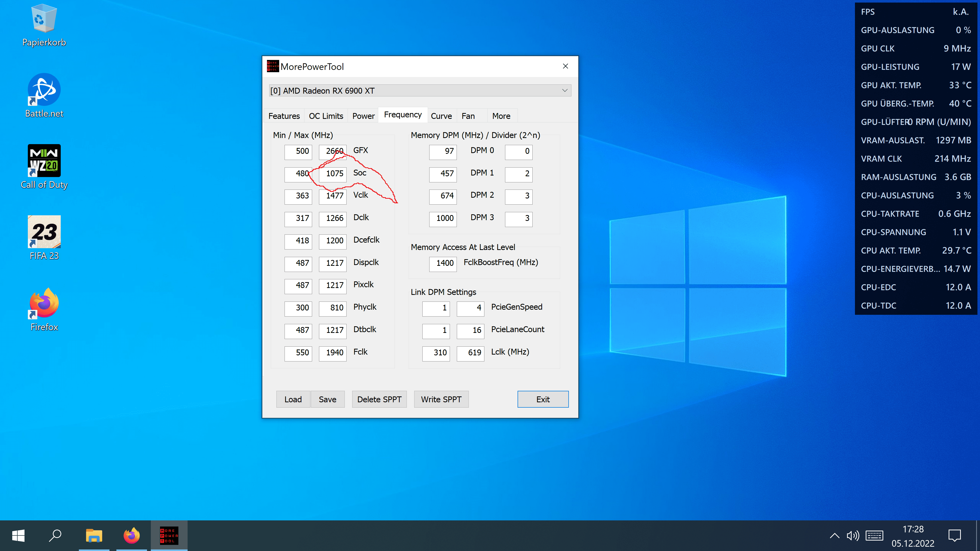Open the touch keyboard tray icon
The height and width of the screenshot is (551, 980).
point(874,536)
